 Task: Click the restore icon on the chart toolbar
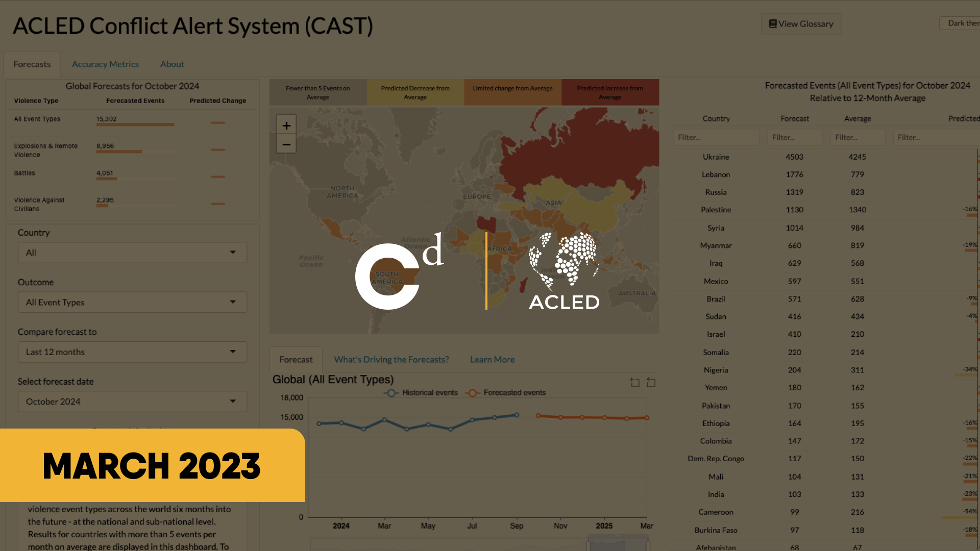click(651, 383)
